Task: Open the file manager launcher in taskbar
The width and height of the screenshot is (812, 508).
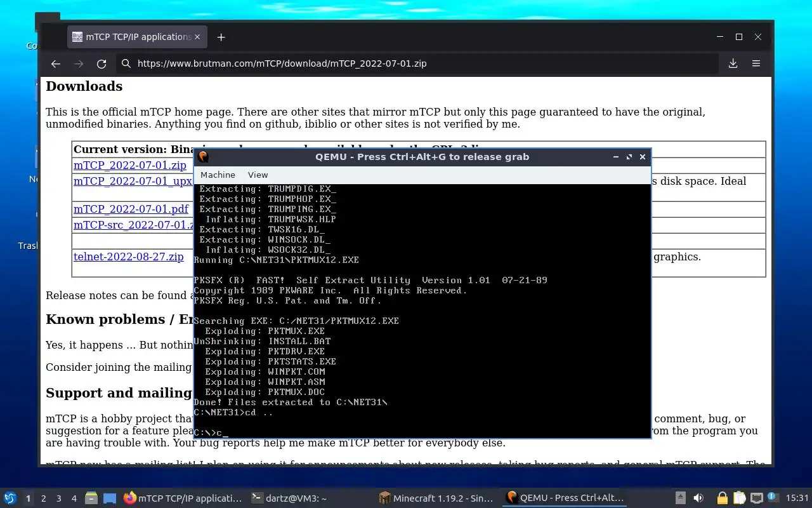Action: (91, 498)
